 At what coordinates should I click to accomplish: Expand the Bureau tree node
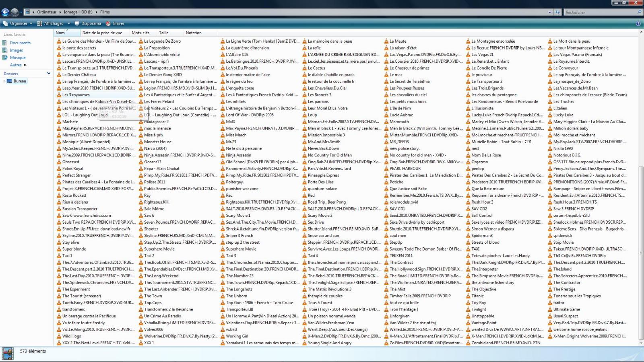click(4, 81)
